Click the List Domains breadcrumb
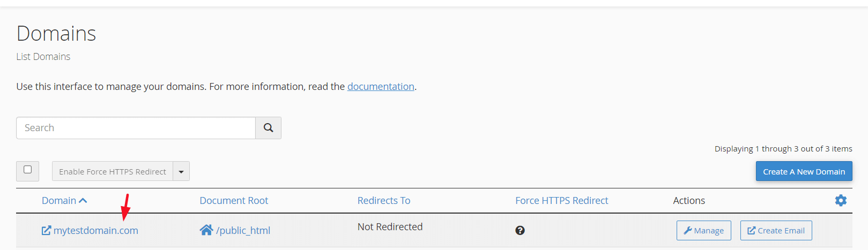Viewport: 868px width, 250px height. (43, 56)
